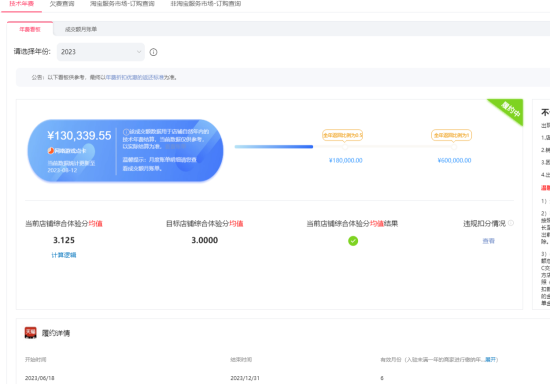Open the 计算逻辑 link under 3.125

pyautogui.click(x=64, y=255)
